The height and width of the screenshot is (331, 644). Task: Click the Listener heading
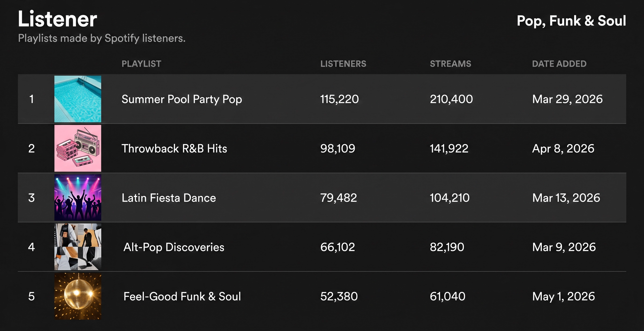pos(58,19)
